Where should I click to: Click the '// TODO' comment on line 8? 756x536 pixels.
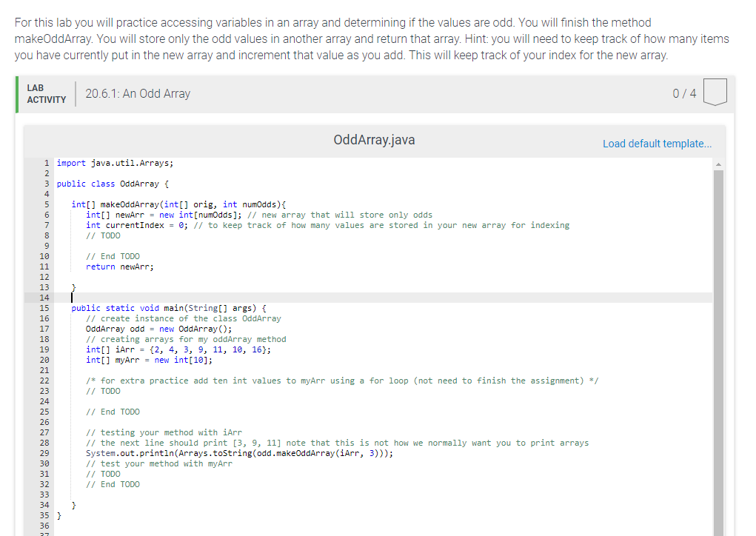(x=103, y=235)
